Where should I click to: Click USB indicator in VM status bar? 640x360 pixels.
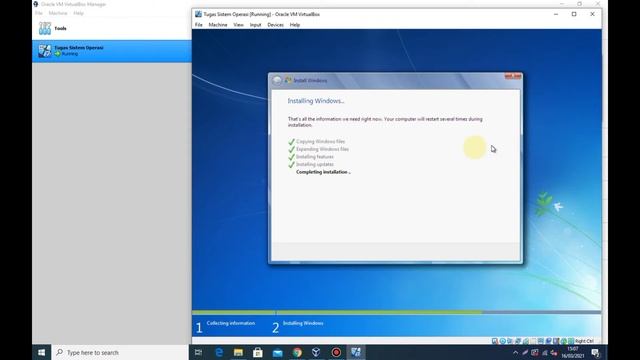click(x=525, y=341)
